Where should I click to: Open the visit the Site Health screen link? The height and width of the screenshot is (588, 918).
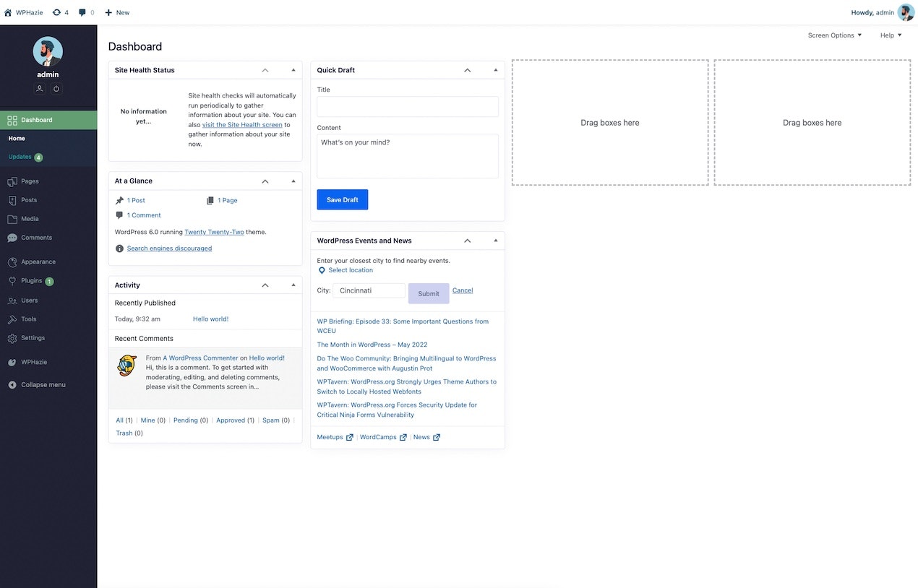242,125
